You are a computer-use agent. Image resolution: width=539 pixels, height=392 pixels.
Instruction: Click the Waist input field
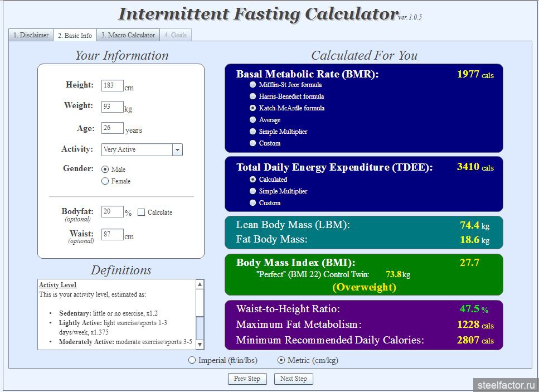pos(113,234)
